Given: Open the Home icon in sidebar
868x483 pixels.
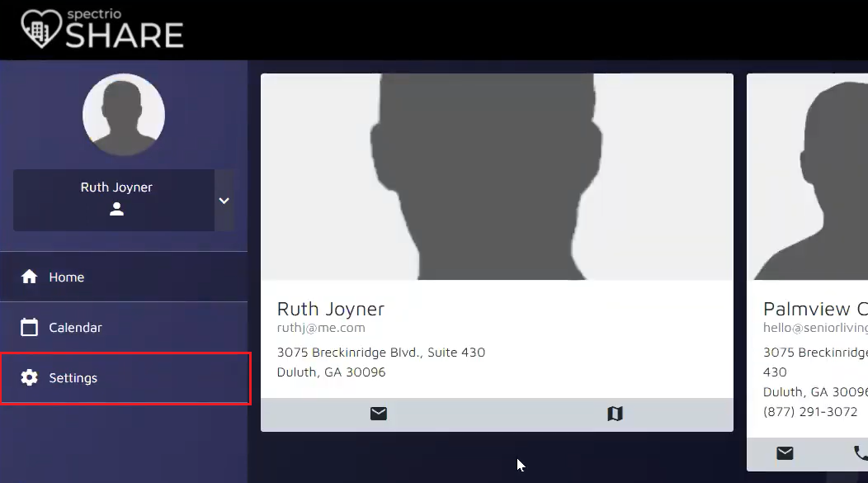Looking at the screenshot, I should [x=30, y=277].
